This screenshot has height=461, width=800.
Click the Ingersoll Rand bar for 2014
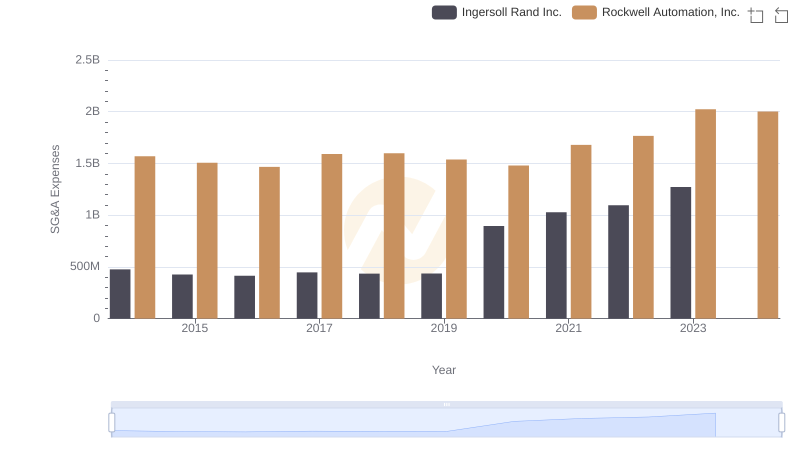click(120, 294)
